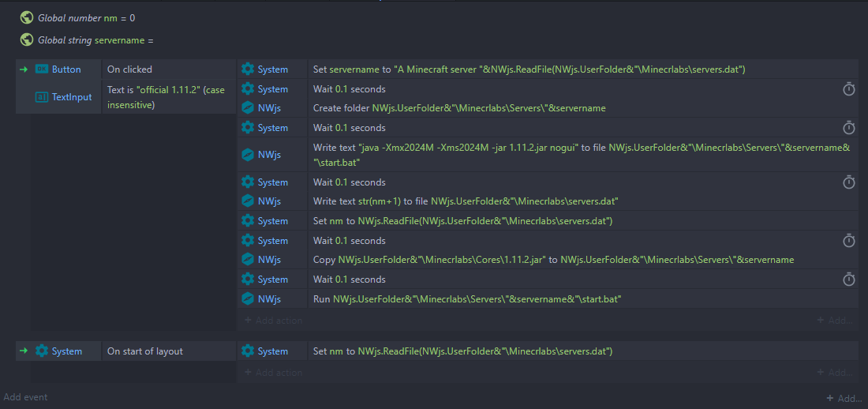Click the green arrow of the 'On start of layout' event
Image resolution: width=868 pixels, height=409 pixels.
pos(23,351)
